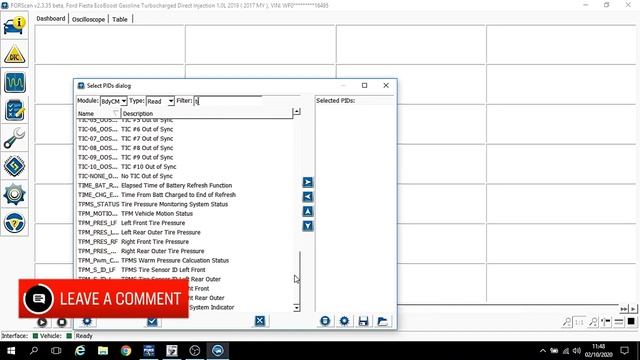
Task: Confirm PID selection with the checkmark button
Action: click(152, 322)
